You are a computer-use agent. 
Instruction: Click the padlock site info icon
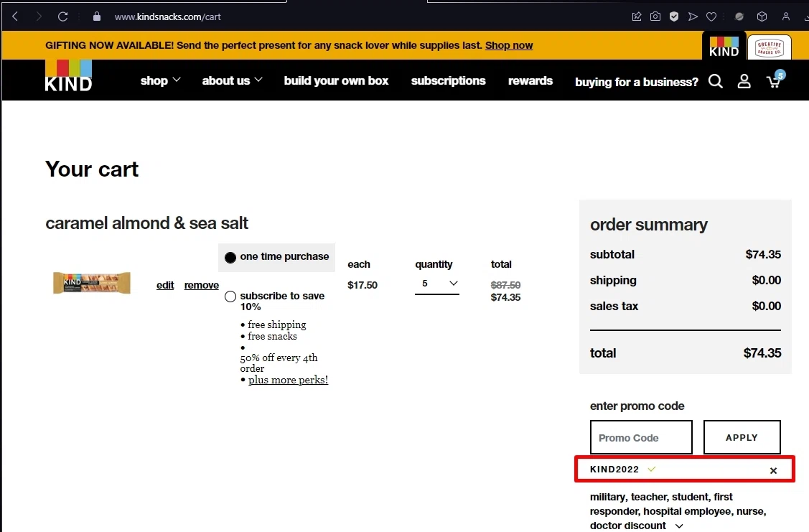click(x=96, y=17)
